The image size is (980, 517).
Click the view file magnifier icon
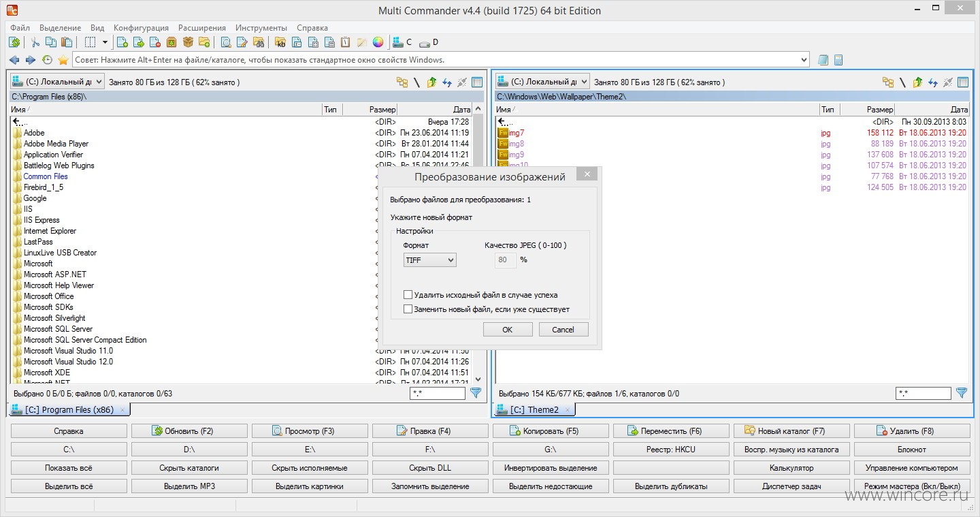click(x=225, y=42)
